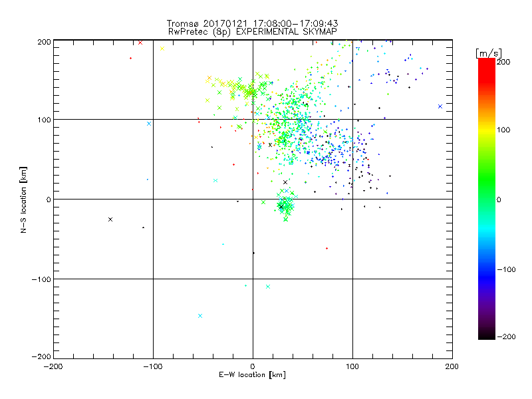Click the '[m/s]' colorbar unit label
This screenshot has height=399, width=532.
coord(489,53)
